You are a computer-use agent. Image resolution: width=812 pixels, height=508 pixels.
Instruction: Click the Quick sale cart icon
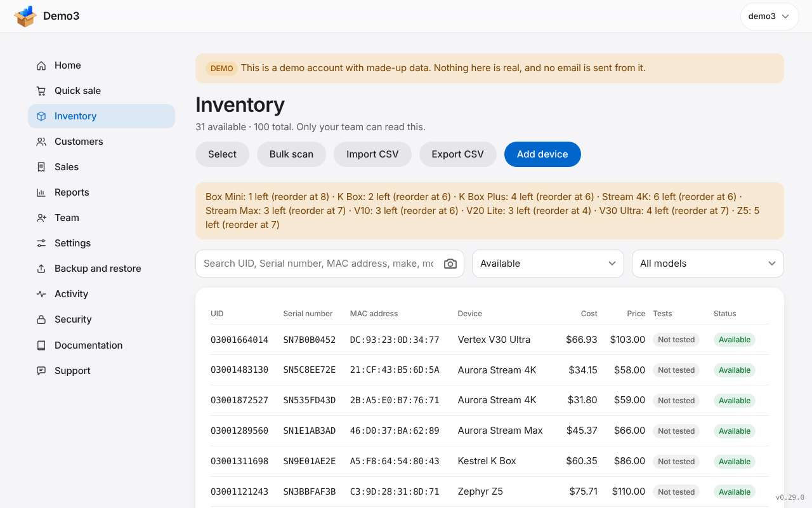[41, 91]
